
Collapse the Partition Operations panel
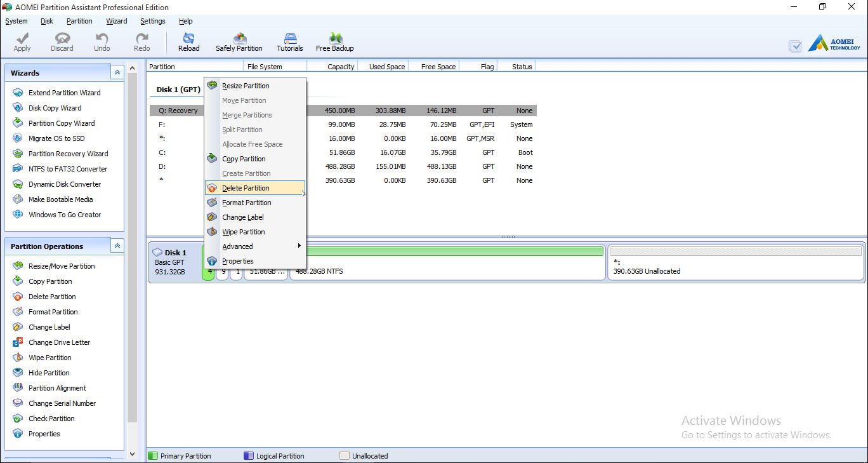pos(117,246)
